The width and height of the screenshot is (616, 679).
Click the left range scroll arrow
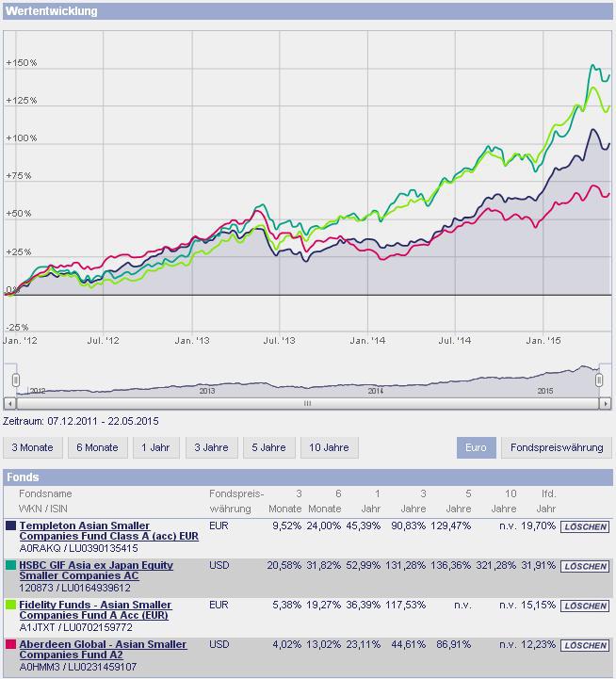[x=10, y=404]
